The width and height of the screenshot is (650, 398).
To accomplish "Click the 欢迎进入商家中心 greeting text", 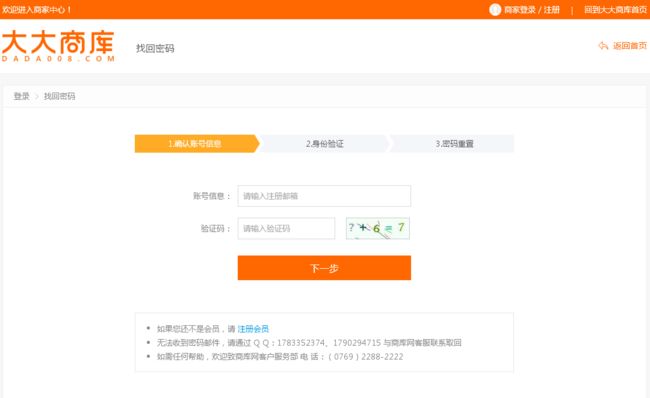I will [36, 10].
